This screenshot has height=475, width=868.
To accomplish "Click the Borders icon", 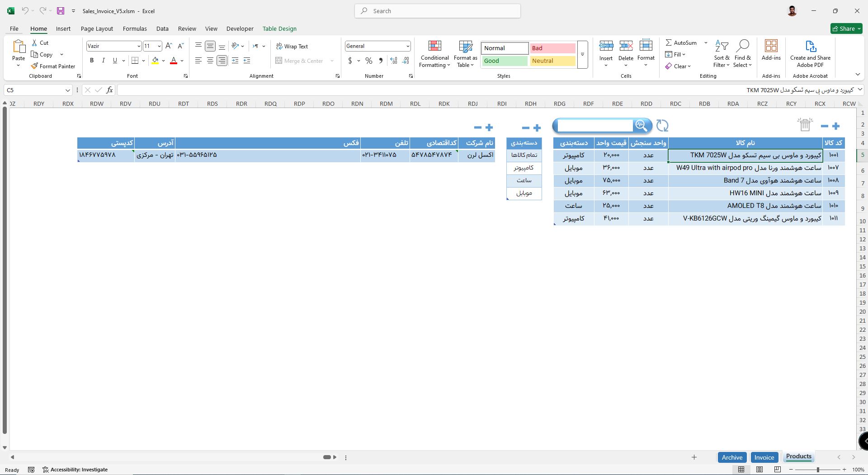I will click(x=135, y=61).
